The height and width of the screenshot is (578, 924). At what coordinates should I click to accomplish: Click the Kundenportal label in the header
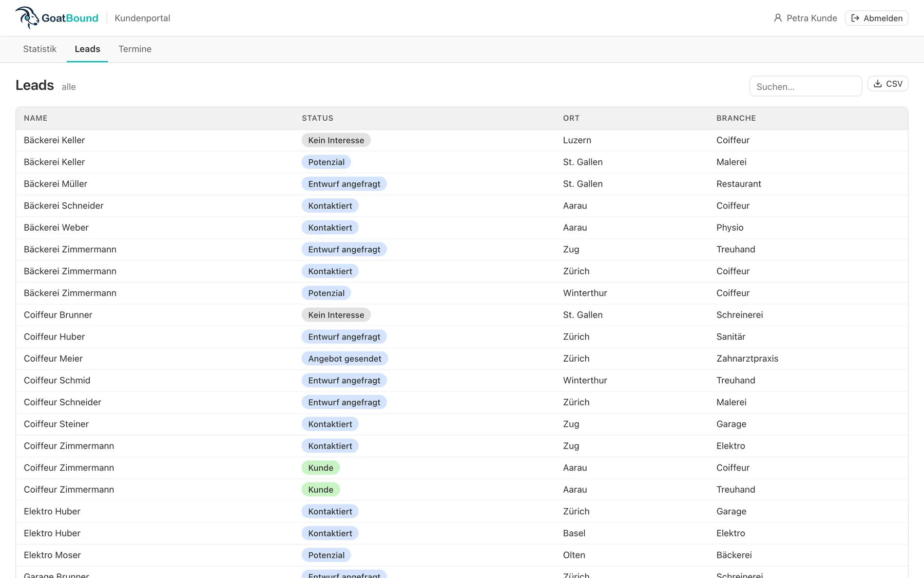click(142, 18)
